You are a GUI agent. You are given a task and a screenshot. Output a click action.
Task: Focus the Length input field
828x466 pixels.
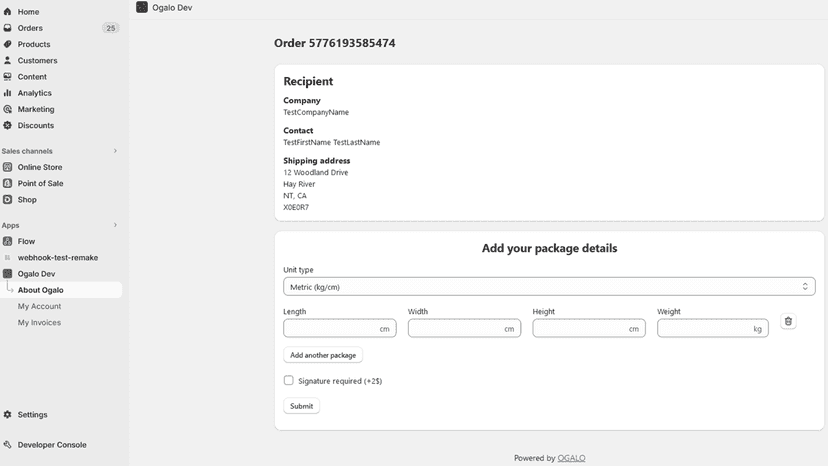click(340, 328)
